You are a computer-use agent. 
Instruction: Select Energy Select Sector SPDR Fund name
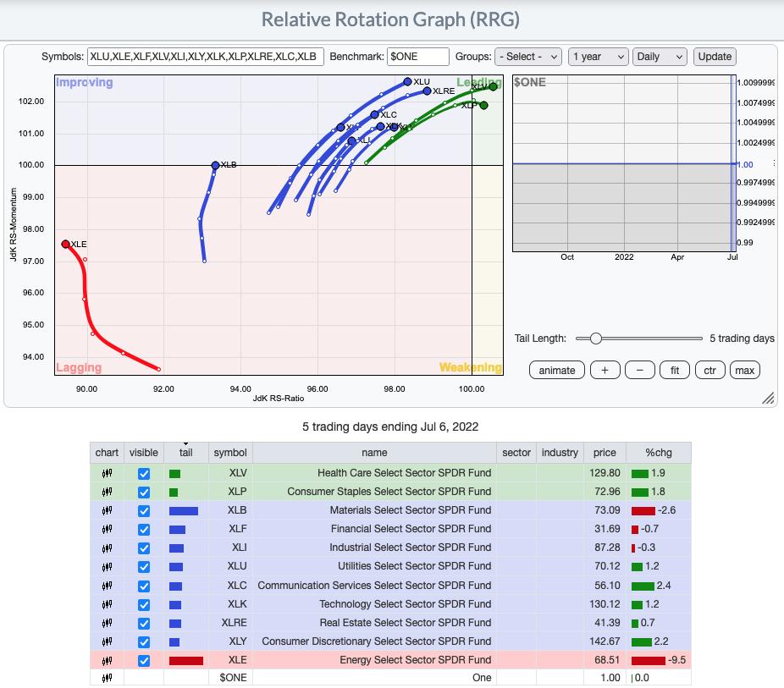pos(416,660)
